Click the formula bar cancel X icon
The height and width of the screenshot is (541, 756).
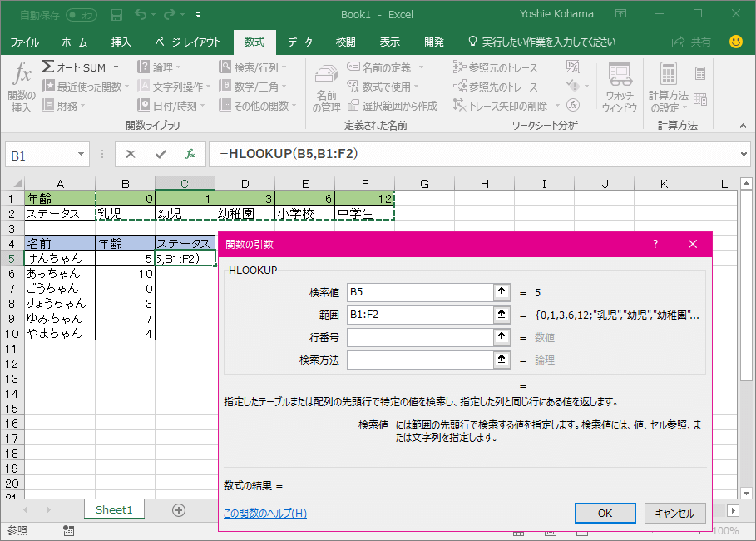(x=131, y=154)
